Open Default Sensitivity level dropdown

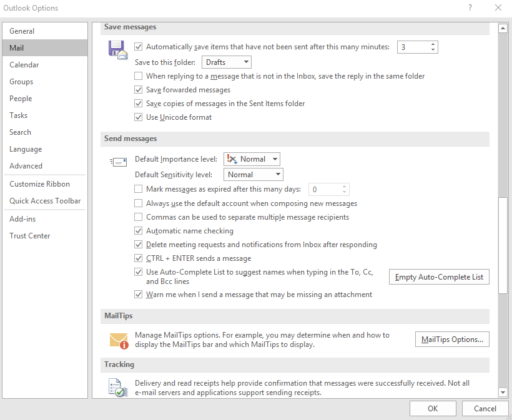point(254,175)
